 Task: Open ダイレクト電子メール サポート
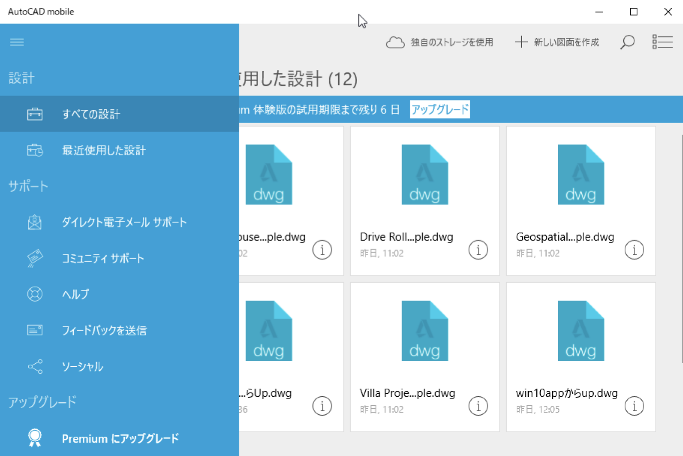[119, 222]
